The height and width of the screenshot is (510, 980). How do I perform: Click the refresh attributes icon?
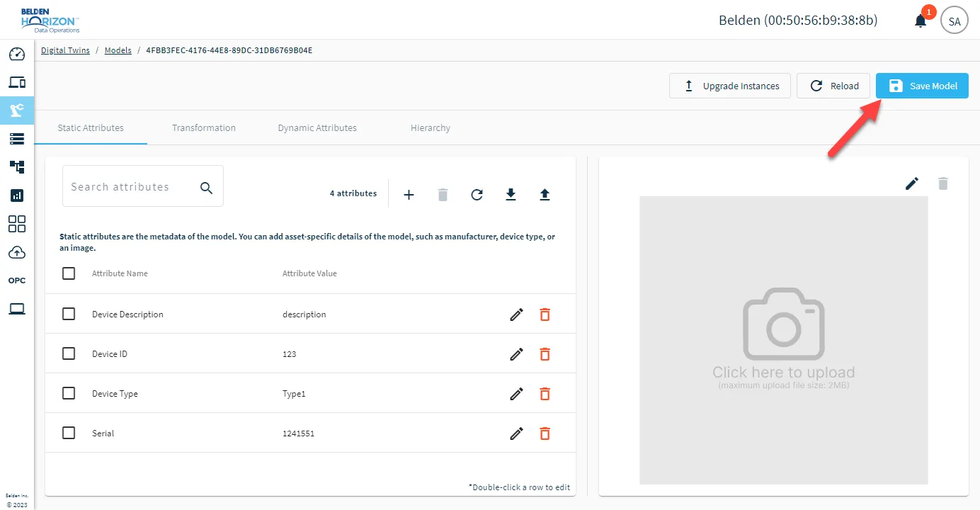[477, 195]
